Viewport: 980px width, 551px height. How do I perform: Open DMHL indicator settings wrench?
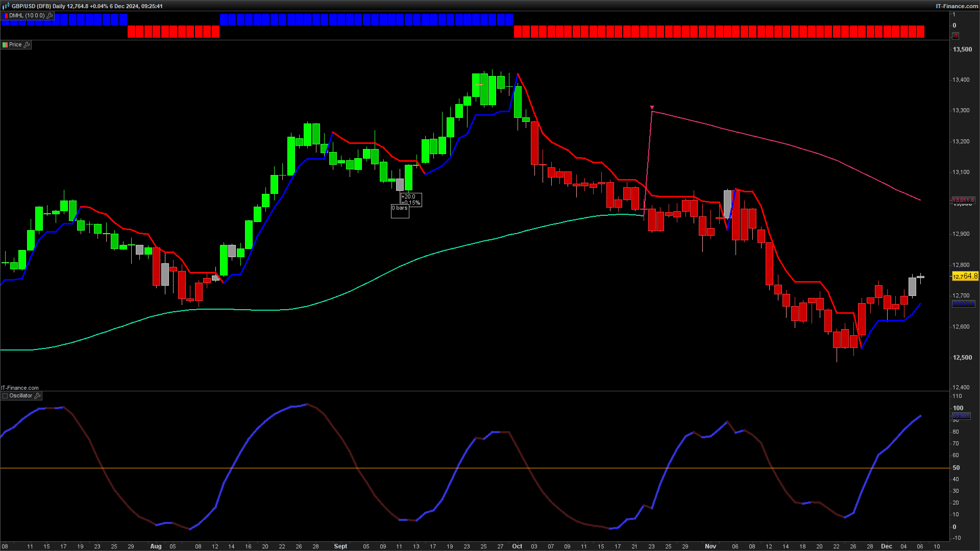(50, 16)
